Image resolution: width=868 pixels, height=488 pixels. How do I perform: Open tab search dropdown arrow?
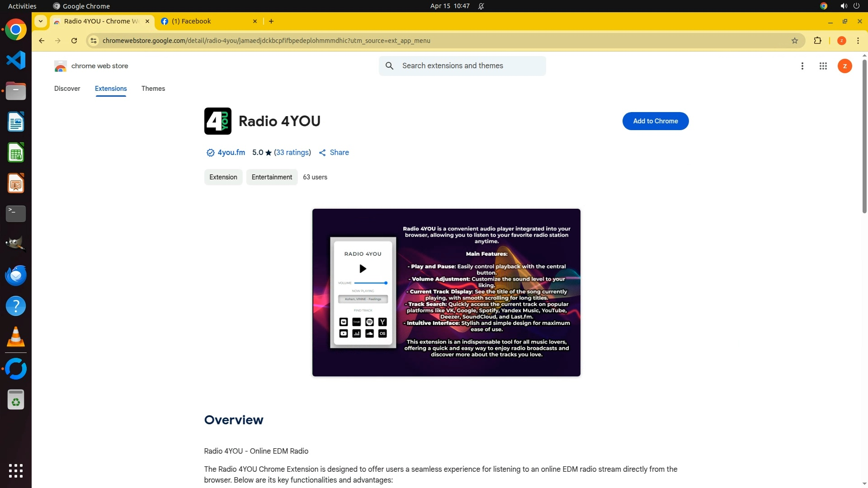[41, 21]
